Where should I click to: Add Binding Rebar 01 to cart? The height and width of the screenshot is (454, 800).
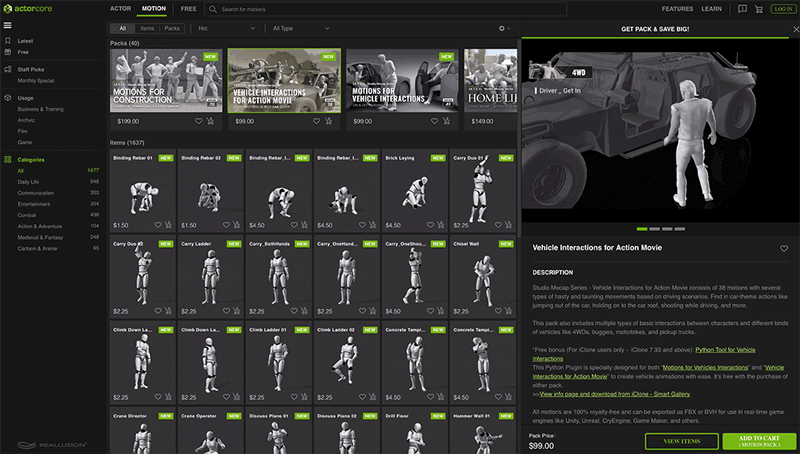coord(168,225)
